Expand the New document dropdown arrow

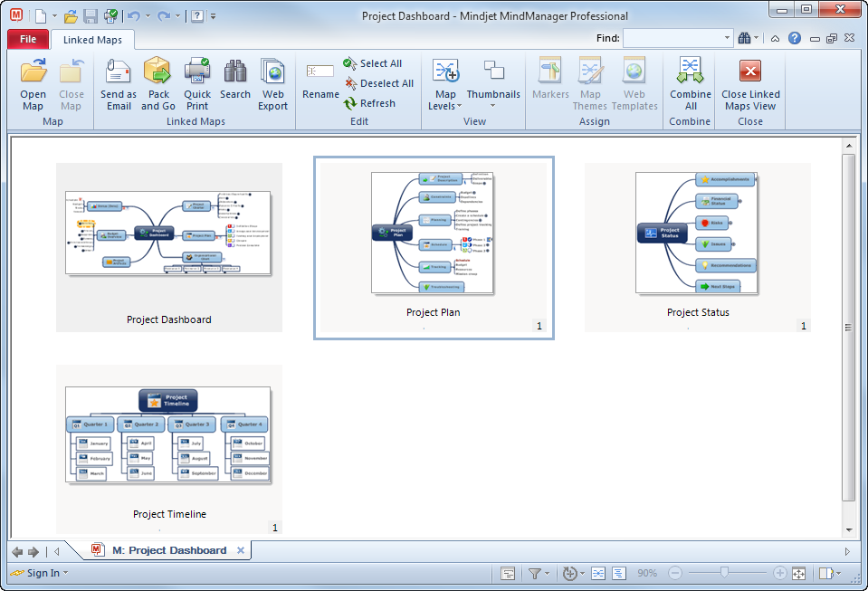54,16
